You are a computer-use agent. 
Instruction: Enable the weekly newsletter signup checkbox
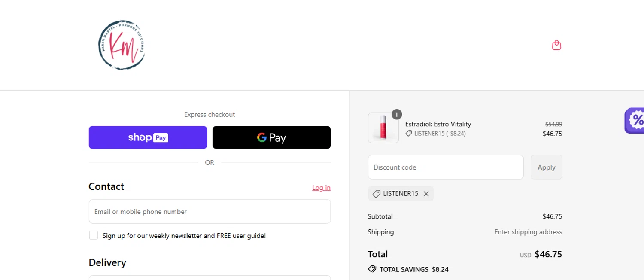(94, 235)
